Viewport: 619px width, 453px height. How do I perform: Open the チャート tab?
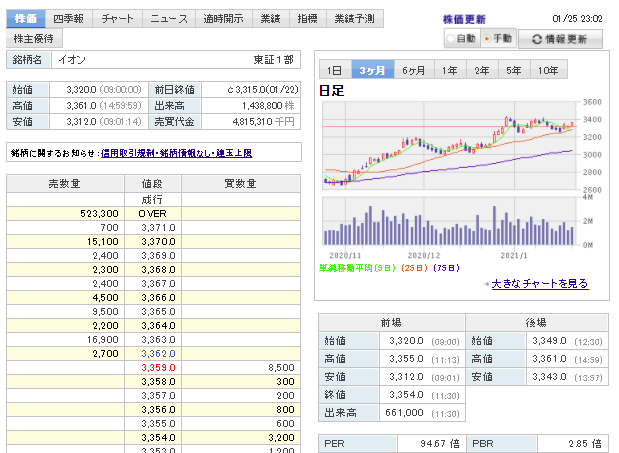118,18
